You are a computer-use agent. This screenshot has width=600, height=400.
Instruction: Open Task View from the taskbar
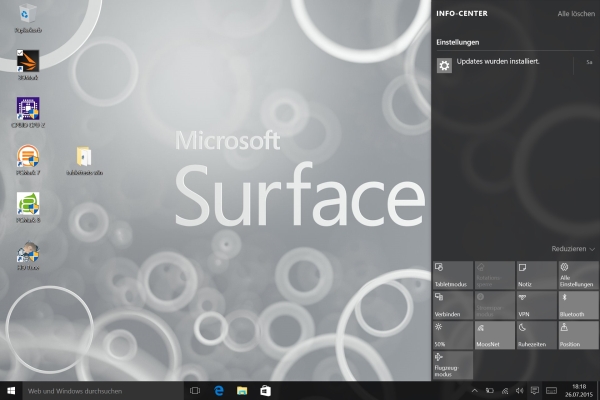195,390
